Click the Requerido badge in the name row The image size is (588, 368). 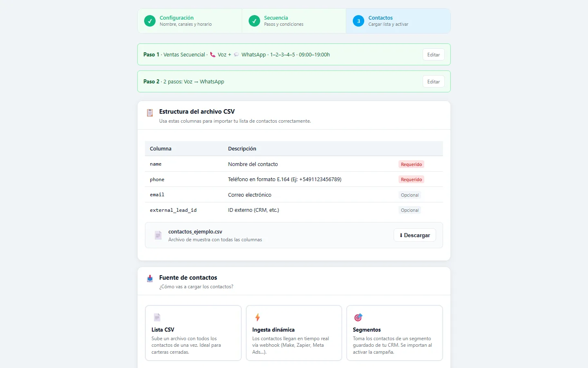pyautogui.click(x=411, y=164)
